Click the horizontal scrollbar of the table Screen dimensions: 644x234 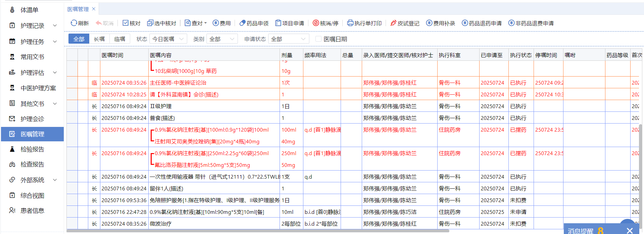[258, 231]
